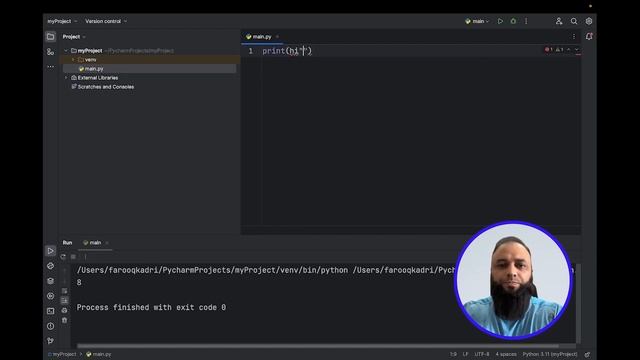The image size is (640, 360).
Task: Print the Run console output
Action: [x=64, y=311]
